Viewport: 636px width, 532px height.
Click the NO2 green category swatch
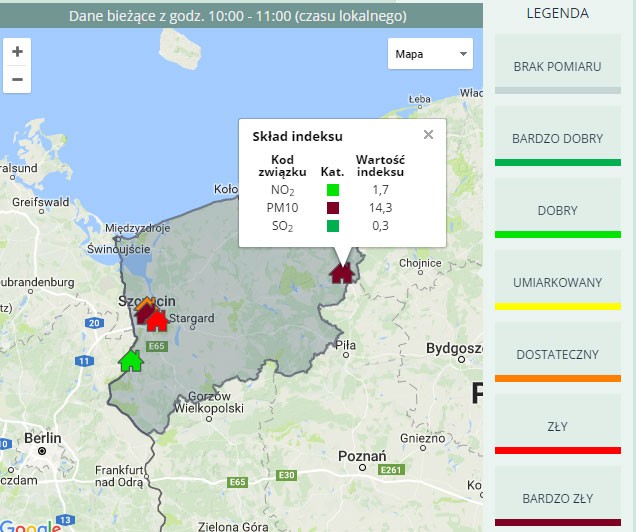point(333,189)
